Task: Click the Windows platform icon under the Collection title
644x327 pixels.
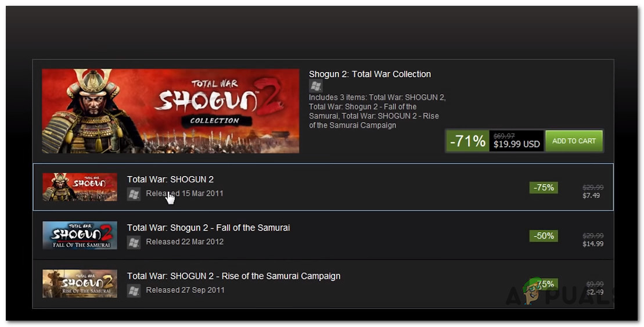Action: point(315,86)
